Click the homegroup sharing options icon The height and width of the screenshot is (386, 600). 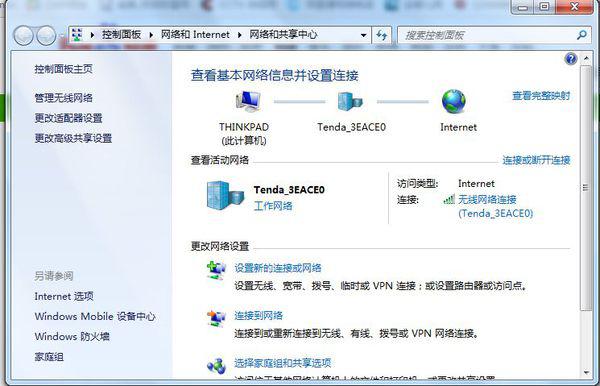[x=216, y=366]
